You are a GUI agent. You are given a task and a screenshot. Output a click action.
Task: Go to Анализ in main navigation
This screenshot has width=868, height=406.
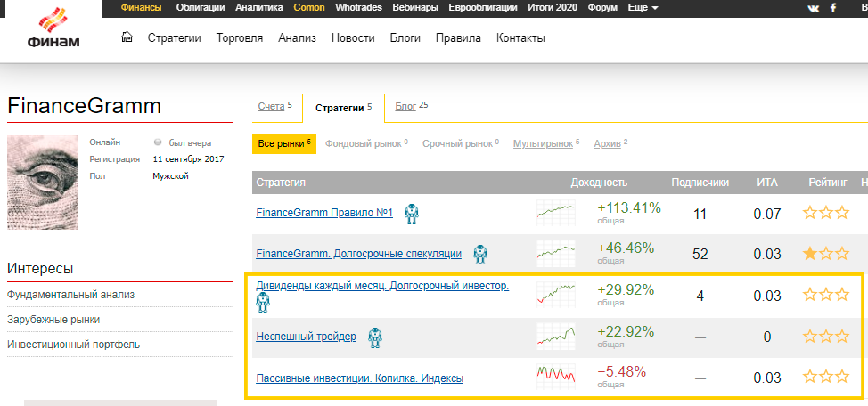click(x=298, y=38)
